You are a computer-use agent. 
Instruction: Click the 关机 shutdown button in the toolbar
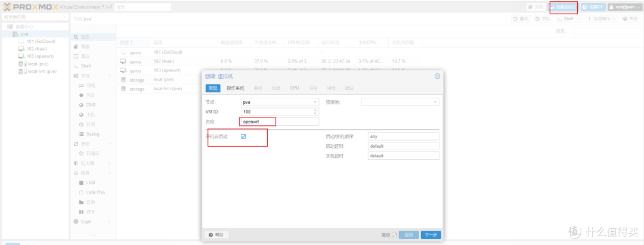541,19
